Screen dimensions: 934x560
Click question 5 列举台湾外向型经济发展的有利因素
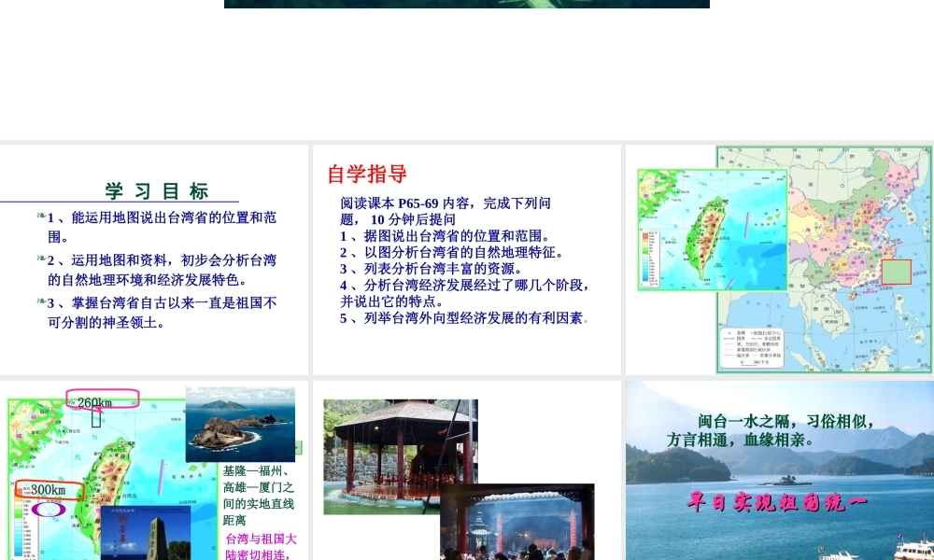pyautogui.click(x=464, y=317)
